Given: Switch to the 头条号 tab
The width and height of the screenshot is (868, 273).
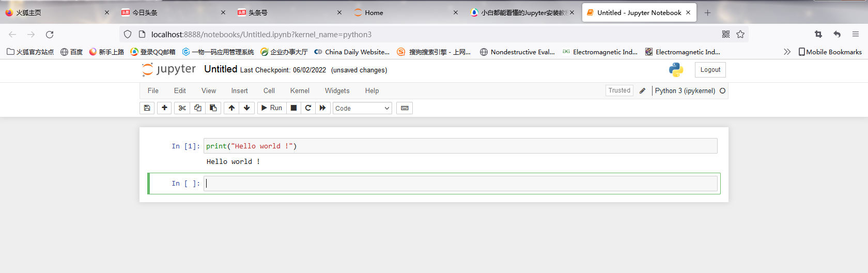Looking at the screenshot, I should (290, 12).
